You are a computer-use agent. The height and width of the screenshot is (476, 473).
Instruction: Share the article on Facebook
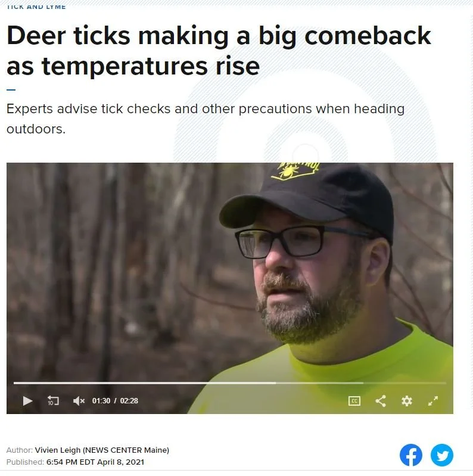point(411,455)
